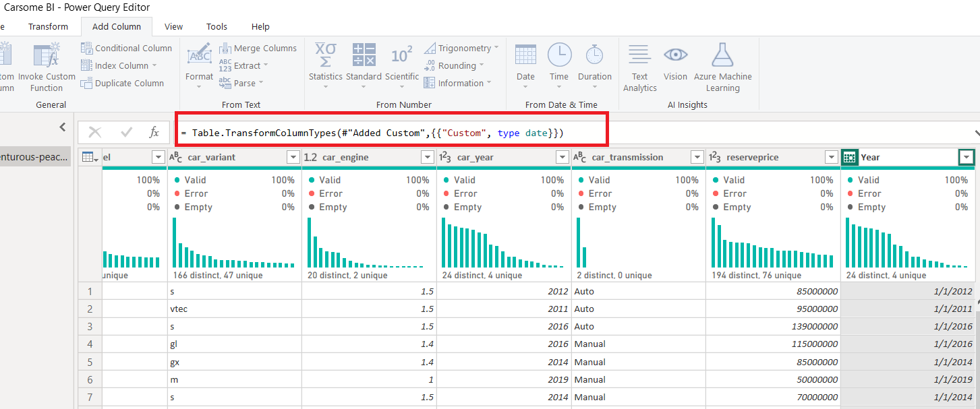Screen dimensions: 980x409
Task: Select the car_variant column header
Action: pos(235,157)
